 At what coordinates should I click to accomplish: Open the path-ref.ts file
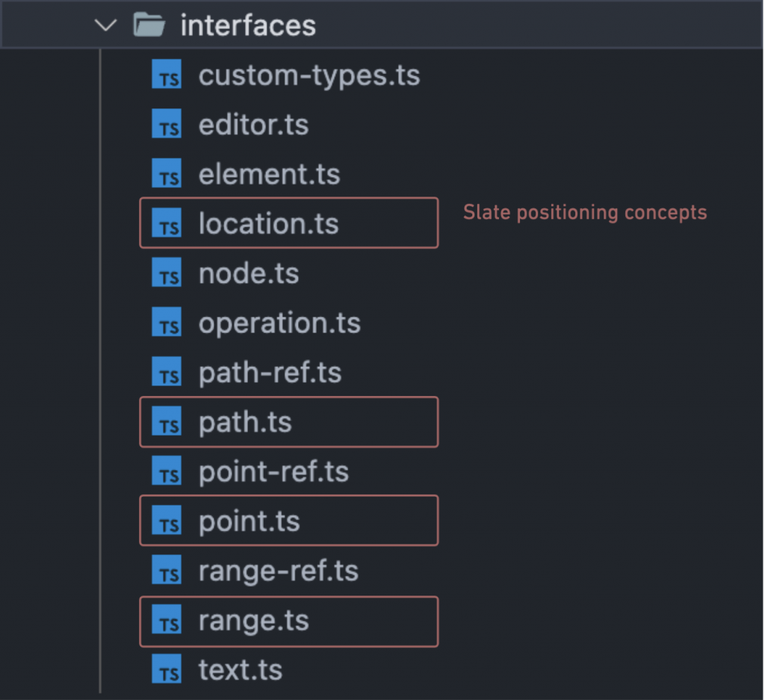[270, 372]
